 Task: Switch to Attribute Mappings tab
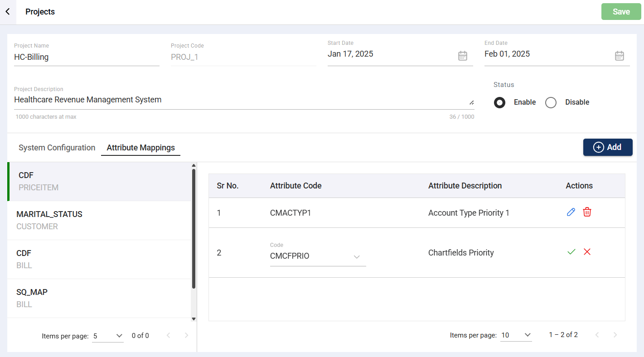pos(140,148)
